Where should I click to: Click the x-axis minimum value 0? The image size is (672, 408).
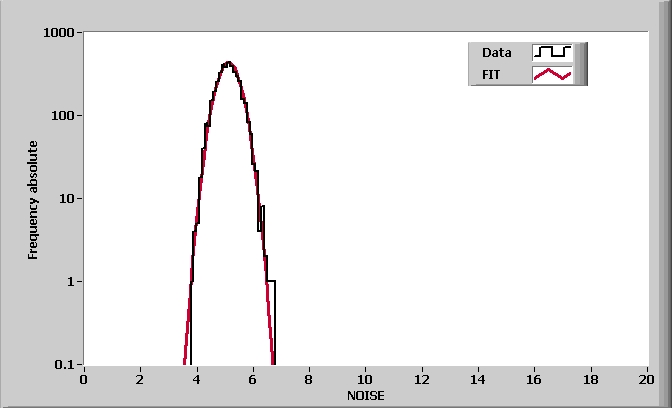point(84,378)
